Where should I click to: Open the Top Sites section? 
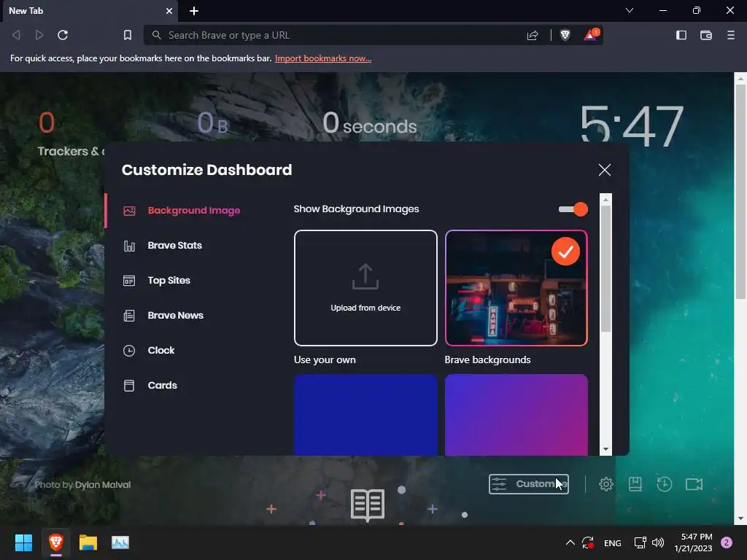coord(158,281)
